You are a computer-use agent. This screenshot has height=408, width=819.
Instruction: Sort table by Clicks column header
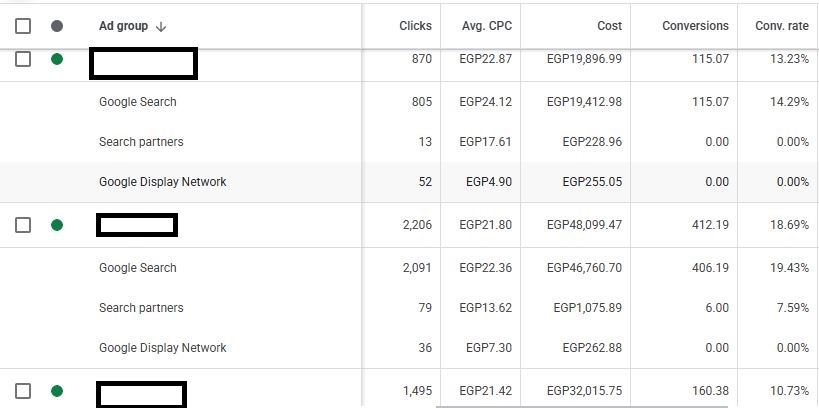415,26
